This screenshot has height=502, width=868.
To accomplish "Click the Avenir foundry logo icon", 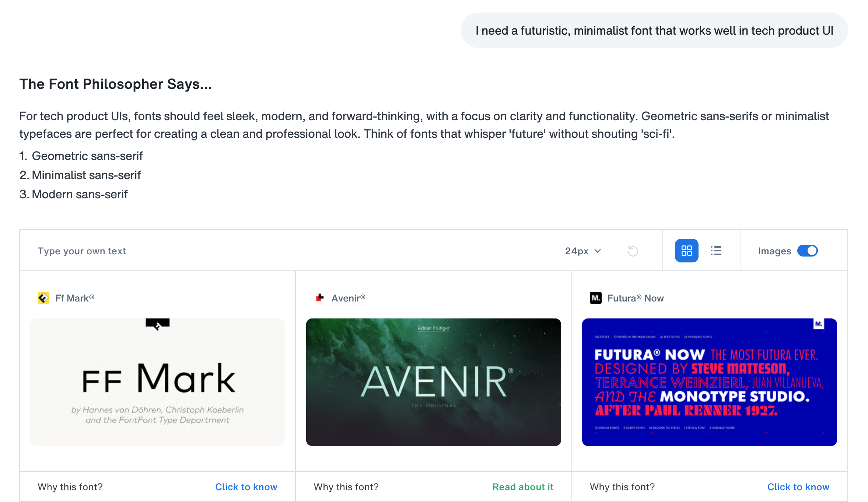I will [319, 298].
